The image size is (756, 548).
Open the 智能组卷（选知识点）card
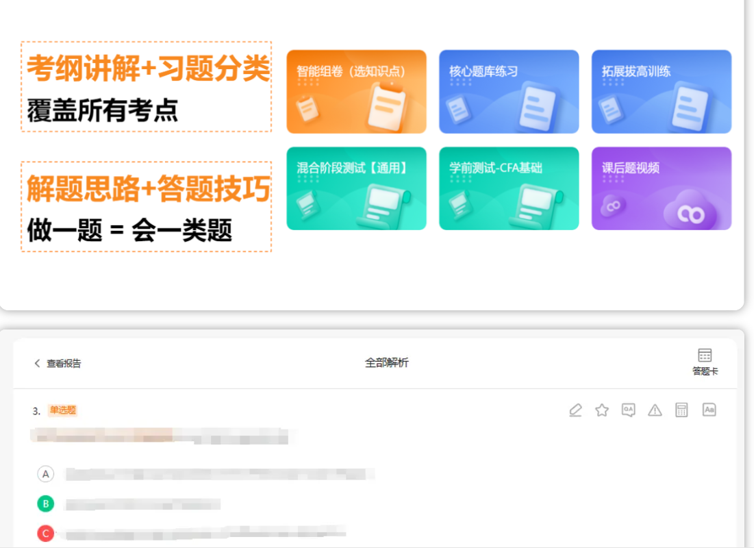[356, 91]
